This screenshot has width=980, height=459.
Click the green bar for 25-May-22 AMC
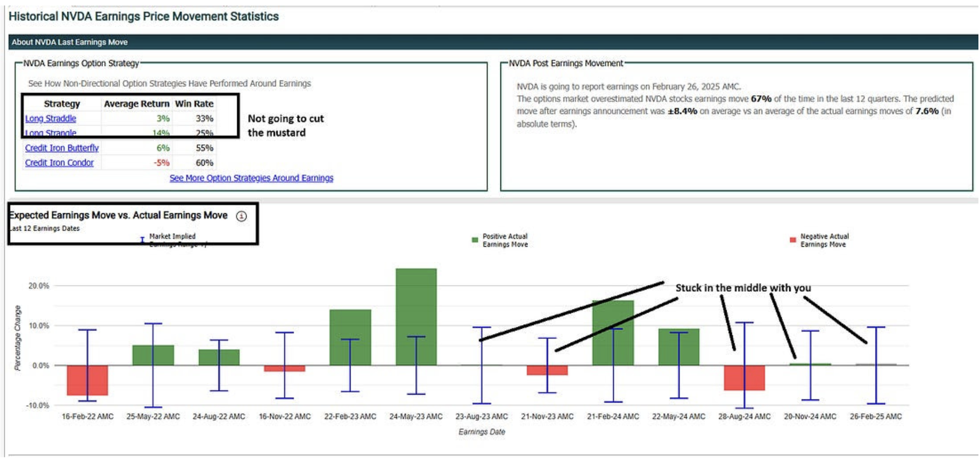tap(153, 355)
